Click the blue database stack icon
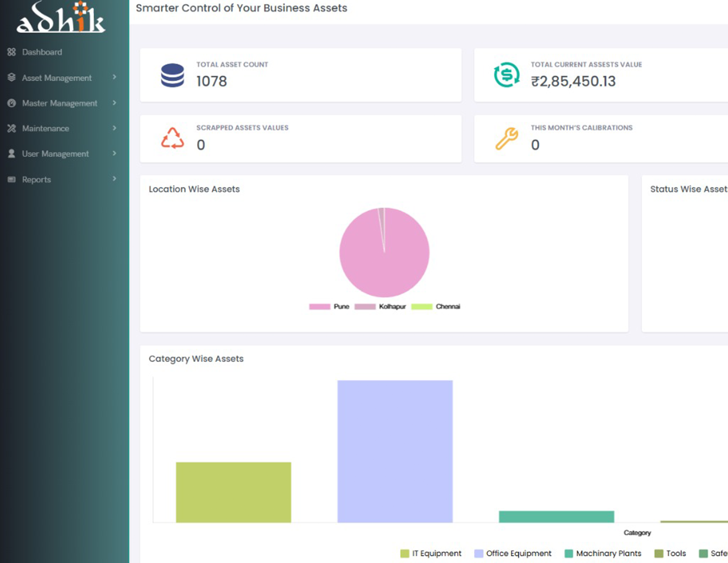Screen dimensions: 728x563 (172, 75)
